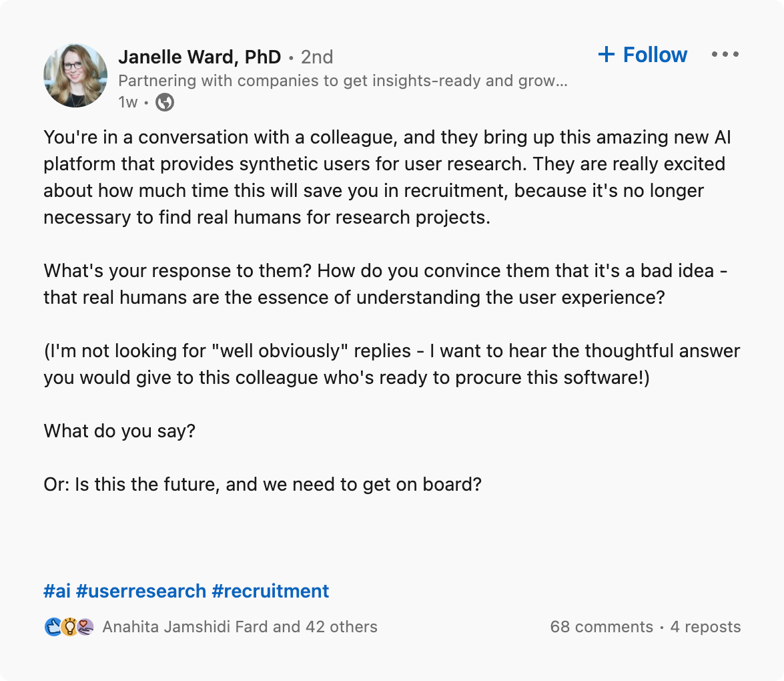This screenshot has width=784, height=681.
Task: Click the lightbulb Insightful reaction icon
Action: click(69, 627)
